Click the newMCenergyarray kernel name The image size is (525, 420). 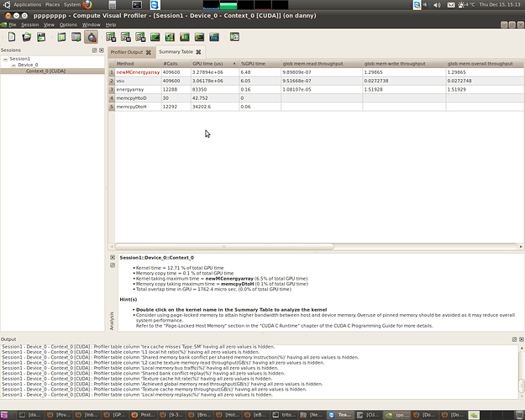[138, 72]
